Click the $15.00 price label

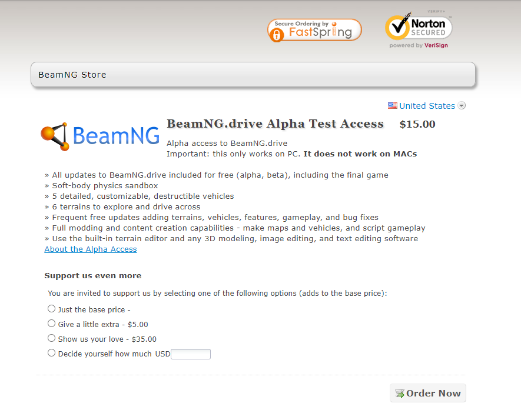(417, 124)
